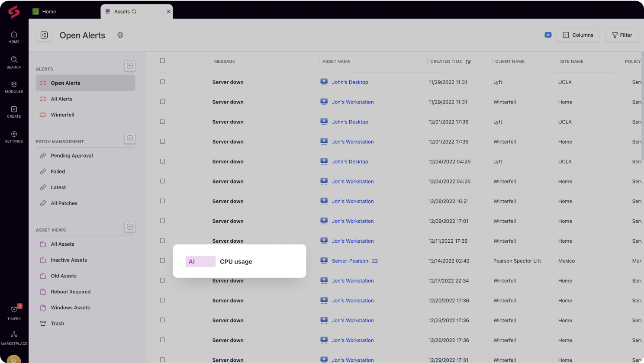Toggle Created Time sort order
Viewport: 644px width, 363px height.
469,61
